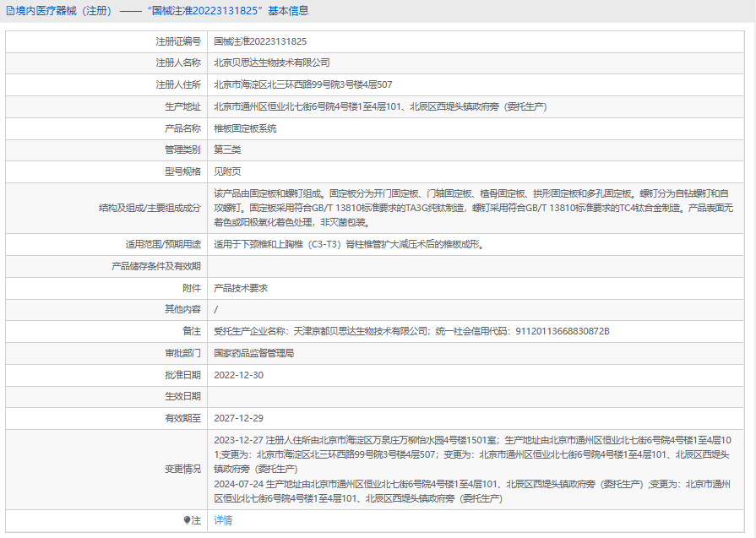Image resolution: width=756 pixels, height=538 pixels.
Task: Open the 详情 link
Action: (x=223, y=520)
